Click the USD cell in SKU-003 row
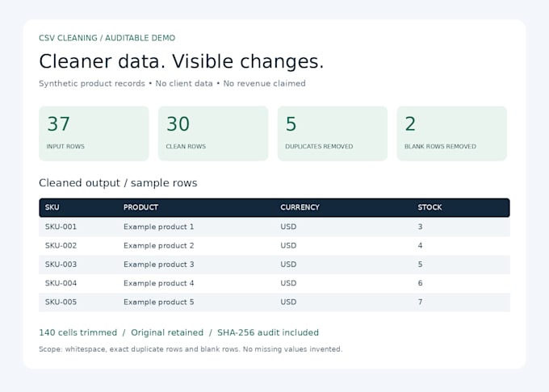Viewport: 549px width, 392px height. (288, 265)
